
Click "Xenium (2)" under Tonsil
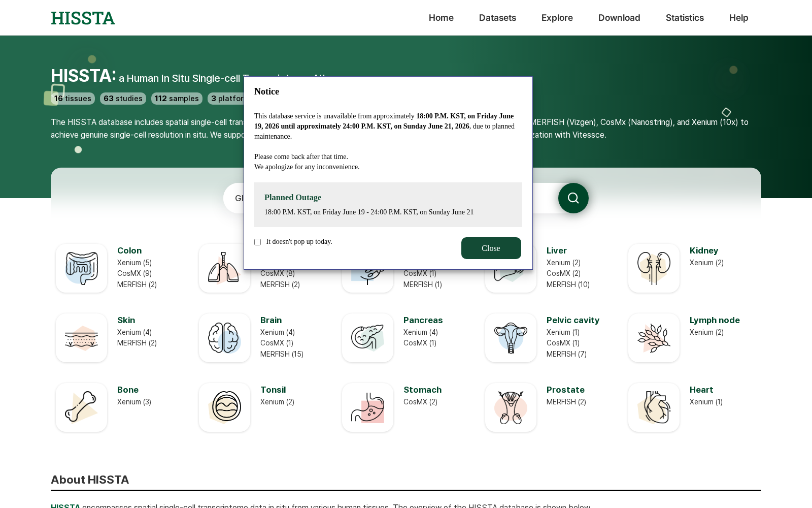coord(278,402)
